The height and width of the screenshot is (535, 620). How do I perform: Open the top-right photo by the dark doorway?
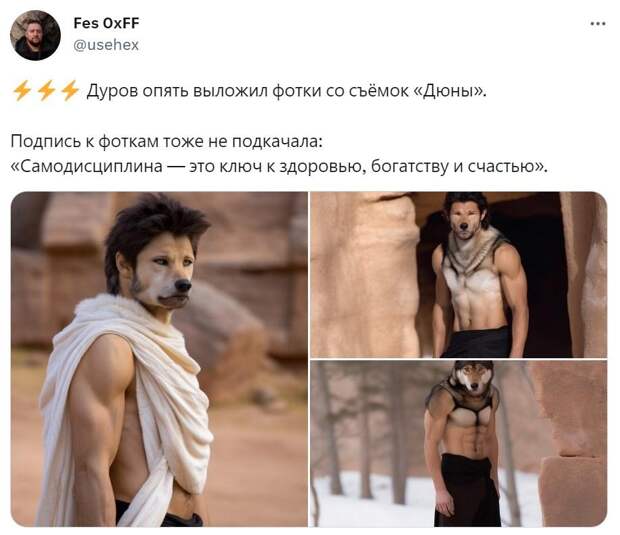[459, 274]
